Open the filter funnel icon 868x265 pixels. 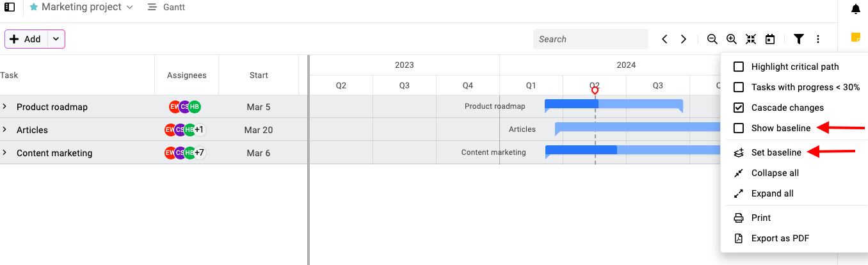pyautogui.click(x=799, y=39)
